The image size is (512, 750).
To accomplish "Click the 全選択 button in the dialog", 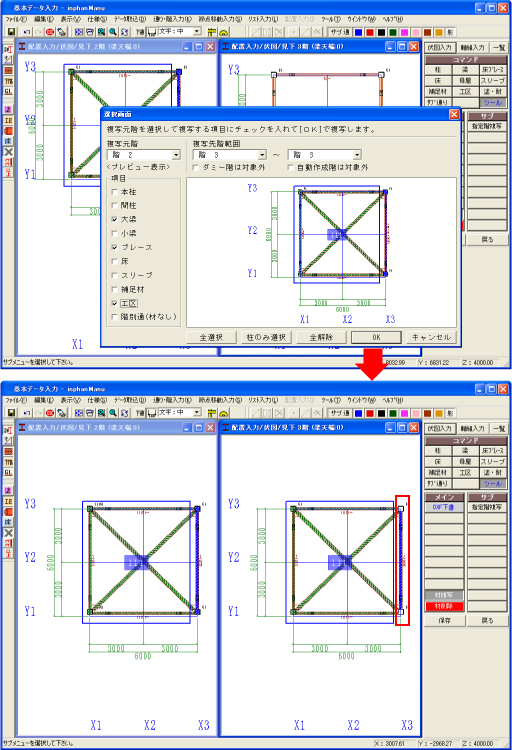I will [211, 337].
